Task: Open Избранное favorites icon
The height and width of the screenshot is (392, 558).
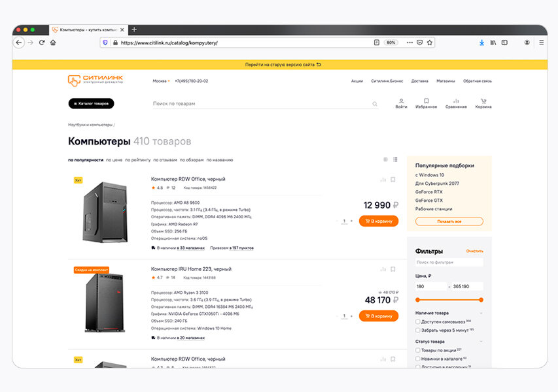Action: (x=426, y=103)
